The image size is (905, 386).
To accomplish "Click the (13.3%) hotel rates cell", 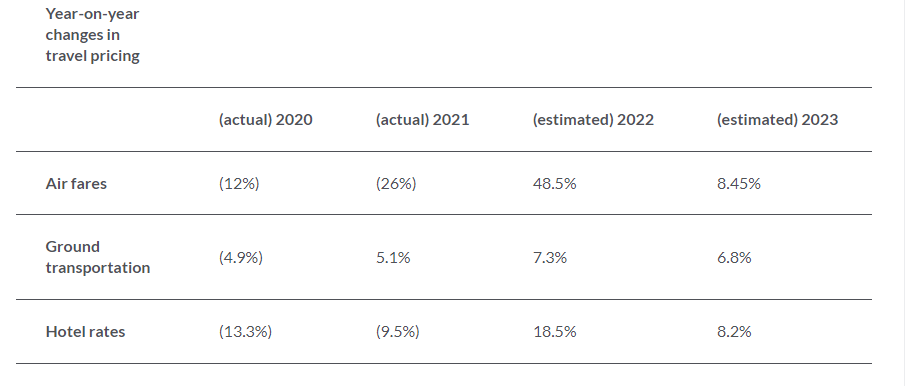I will coord(245,332).
